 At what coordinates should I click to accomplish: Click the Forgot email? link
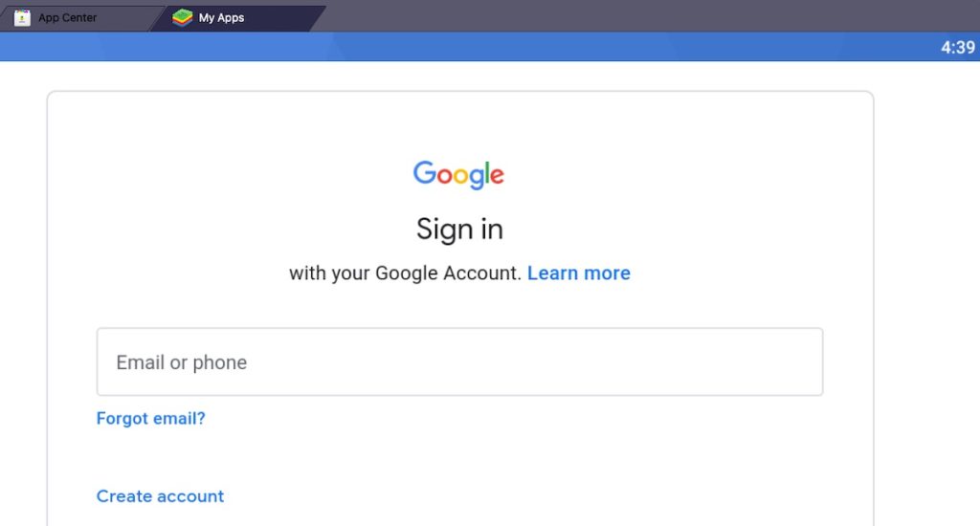coord(150,418)
